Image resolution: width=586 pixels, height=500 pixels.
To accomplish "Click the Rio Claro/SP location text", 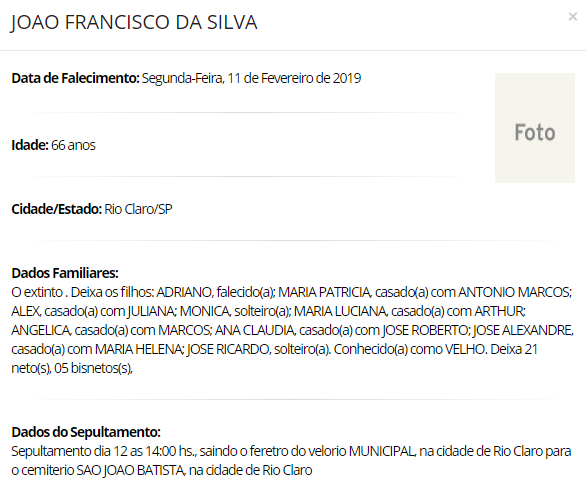I will point(138,209).
